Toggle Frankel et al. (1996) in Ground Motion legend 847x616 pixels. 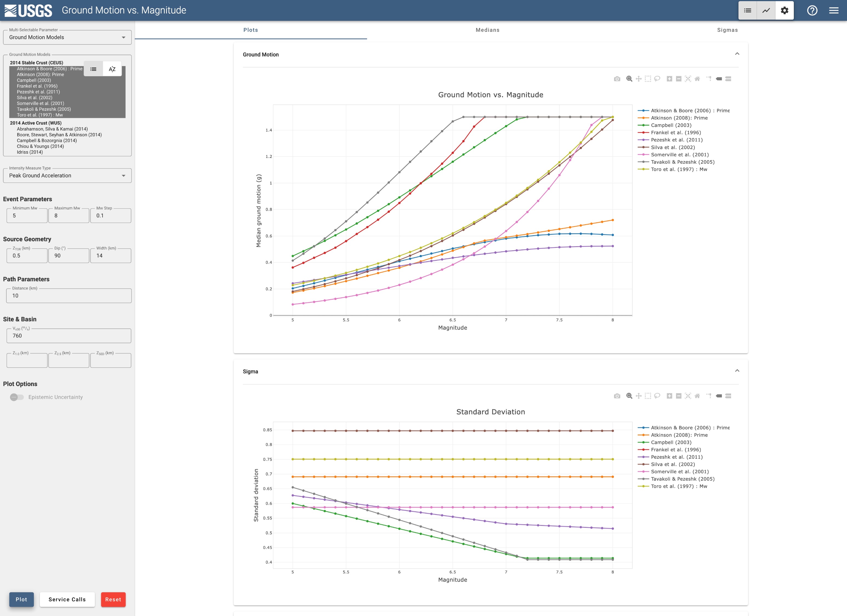[676, 133]
